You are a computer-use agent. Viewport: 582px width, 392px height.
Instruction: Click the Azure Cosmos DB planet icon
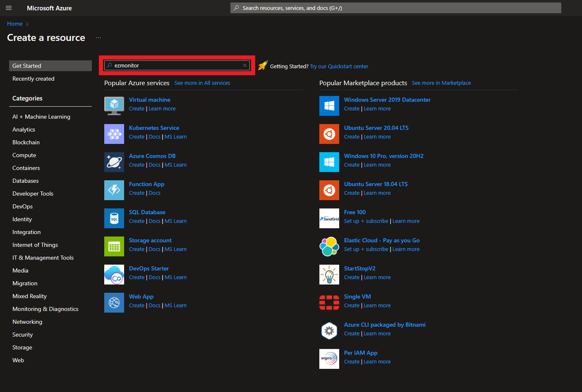point(114,162)
